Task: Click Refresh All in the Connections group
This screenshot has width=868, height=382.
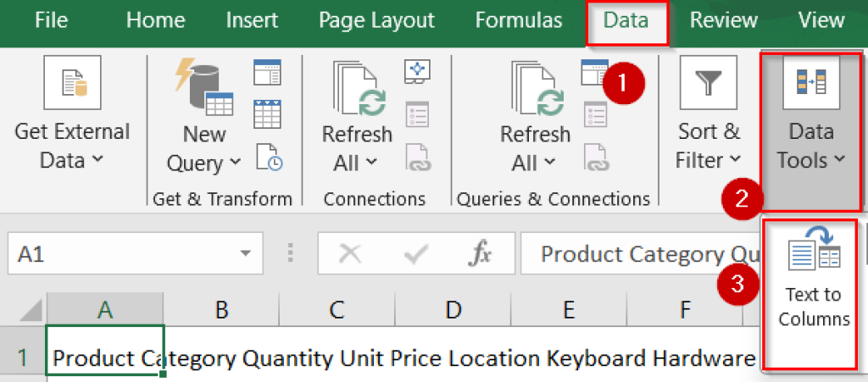Action: click(x=357, y=115)
